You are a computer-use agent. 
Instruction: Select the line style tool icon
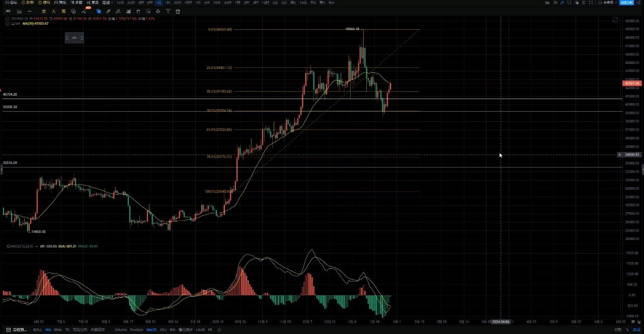(8, 11)
